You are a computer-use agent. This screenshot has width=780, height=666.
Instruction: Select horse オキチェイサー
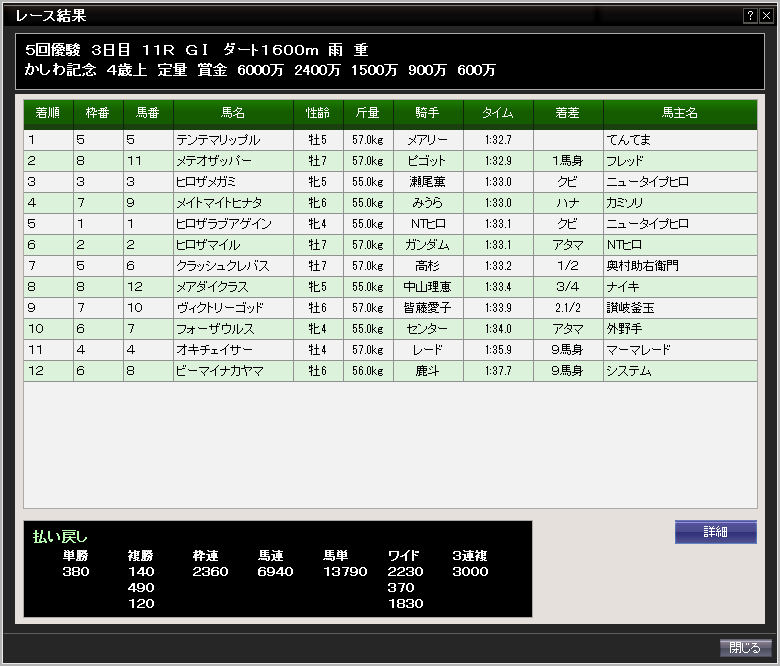pyautogui.click(x=214, y=350)
